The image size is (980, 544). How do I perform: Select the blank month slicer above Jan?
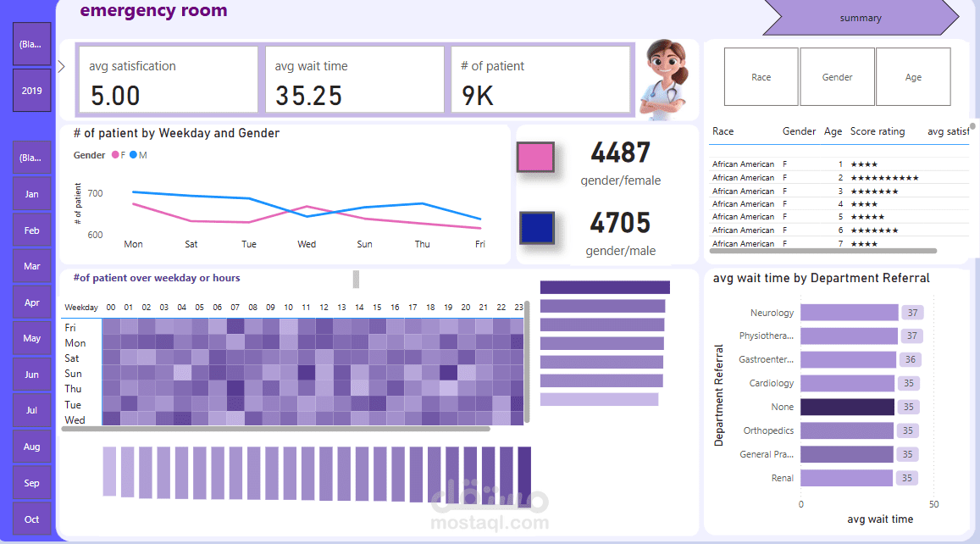point(32,158)
